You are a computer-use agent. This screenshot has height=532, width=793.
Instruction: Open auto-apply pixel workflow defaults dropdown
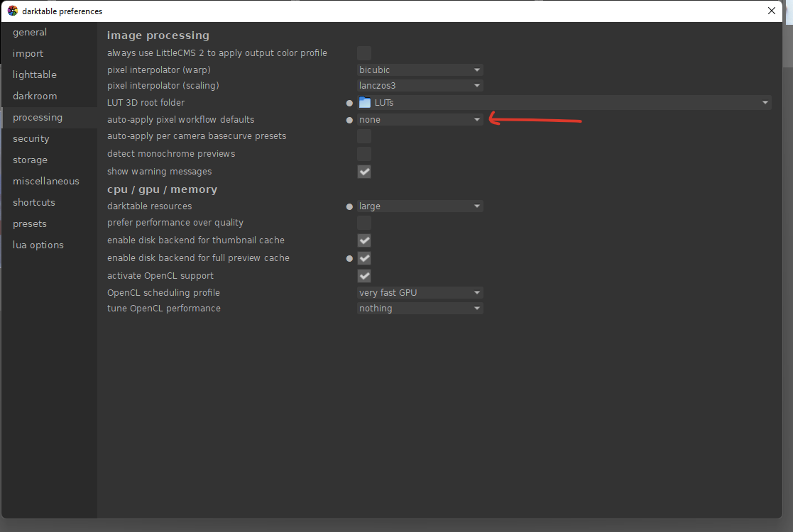[x=420, y=120]
